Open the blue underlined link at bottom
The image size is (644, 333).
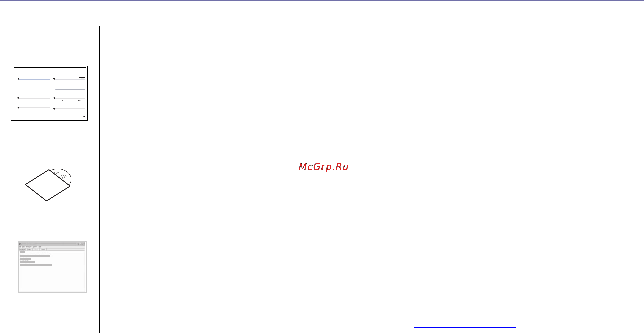465,327
